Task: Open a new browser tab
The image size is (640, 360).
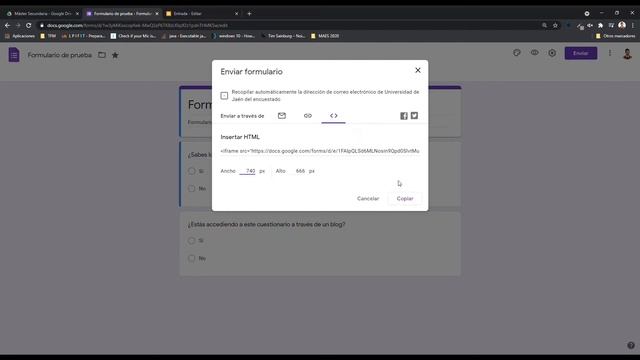Action: click(249, 13)
